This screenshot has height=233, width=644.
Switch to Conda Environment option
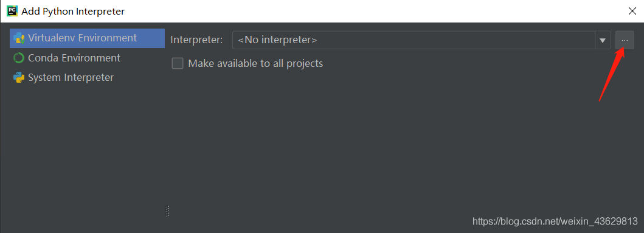tap(74, 58)
